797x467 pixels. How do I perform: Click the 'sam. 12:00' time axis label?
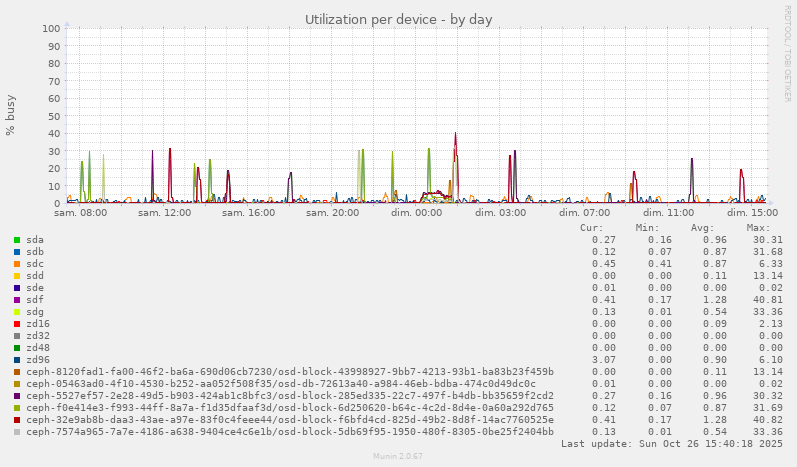pyautogui.click(x=164, y=213)
